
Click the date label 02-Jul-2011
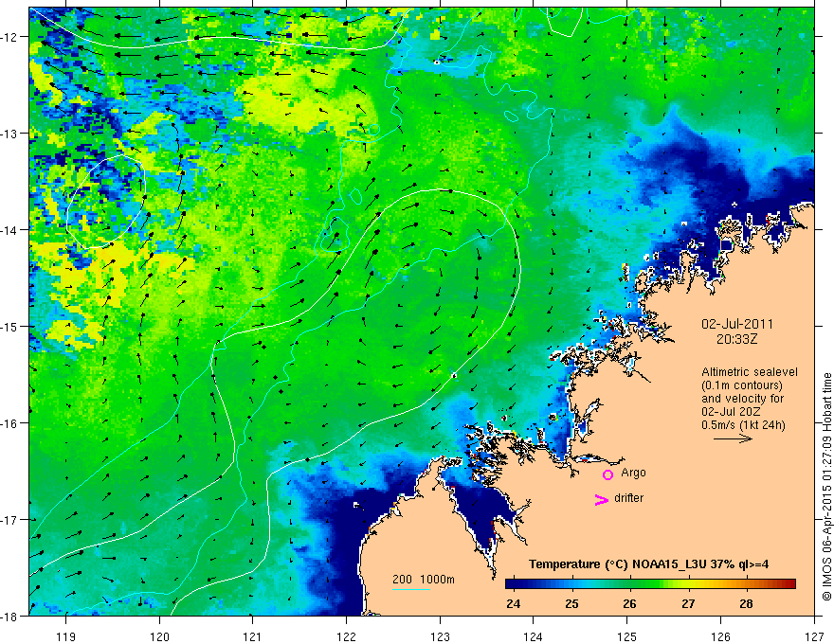click(737, 324)
